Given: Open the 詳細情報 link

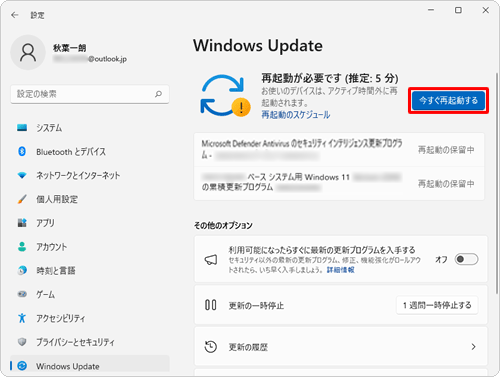Looking at the screenshot, I should 340,270.
